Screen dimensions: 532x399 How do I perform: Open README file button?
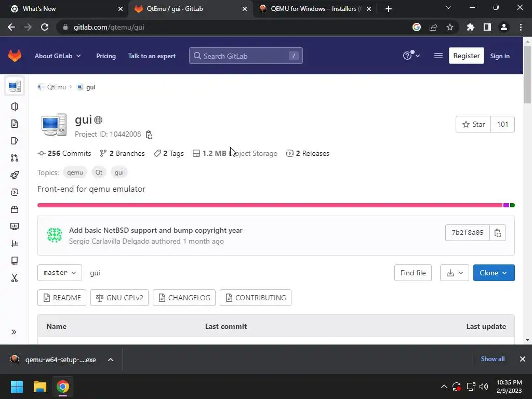pos(62,298)
